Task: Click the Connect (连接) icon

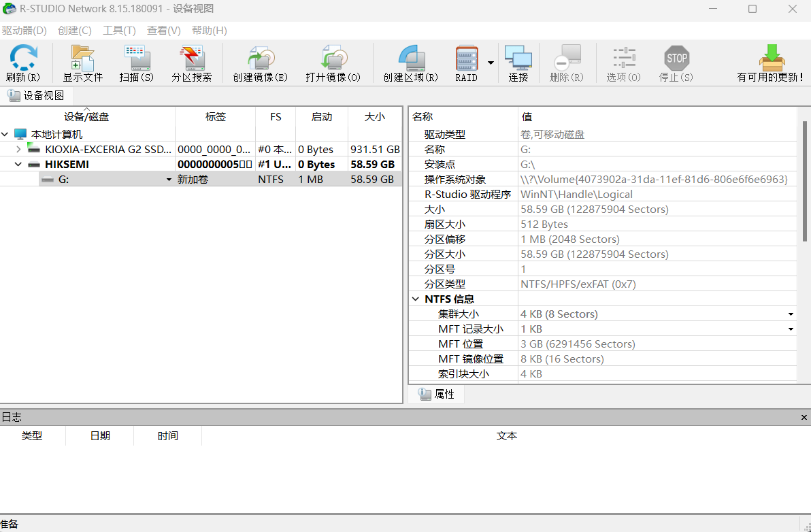Action: pyautogui.click(x=518, y=63)
